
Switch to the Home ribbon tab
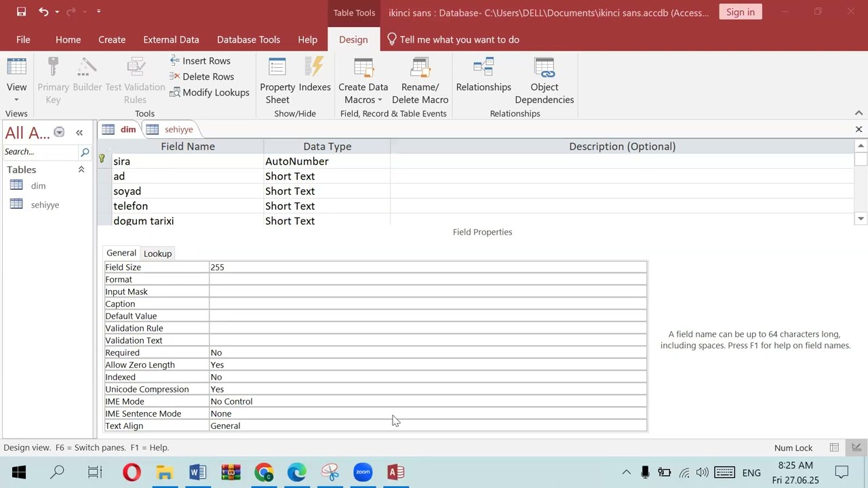point(68,39)
